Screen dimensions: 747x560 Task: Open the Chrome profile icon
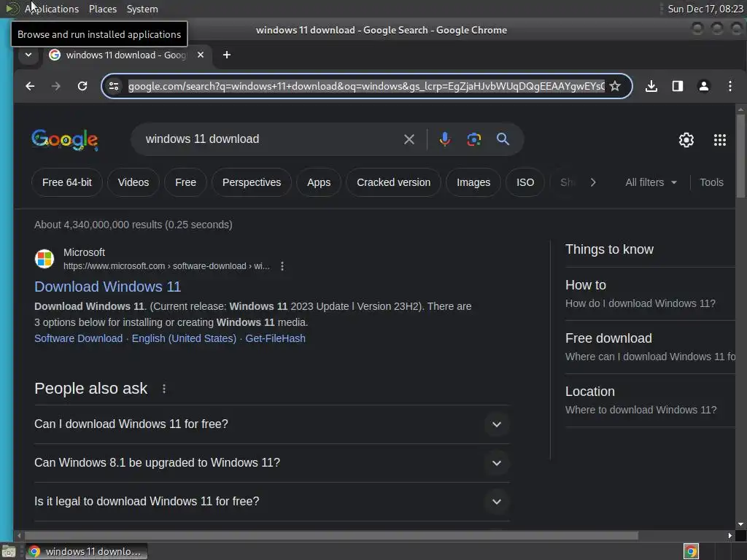[x=704, y=86]
